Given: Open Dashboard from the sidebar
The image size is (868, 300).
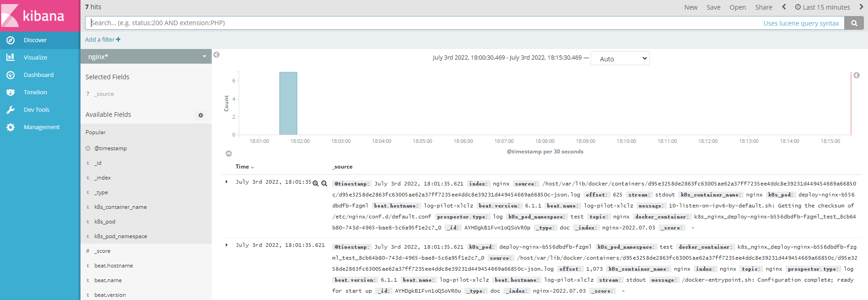Looking at the screenshot, I should tap(40, 75).
